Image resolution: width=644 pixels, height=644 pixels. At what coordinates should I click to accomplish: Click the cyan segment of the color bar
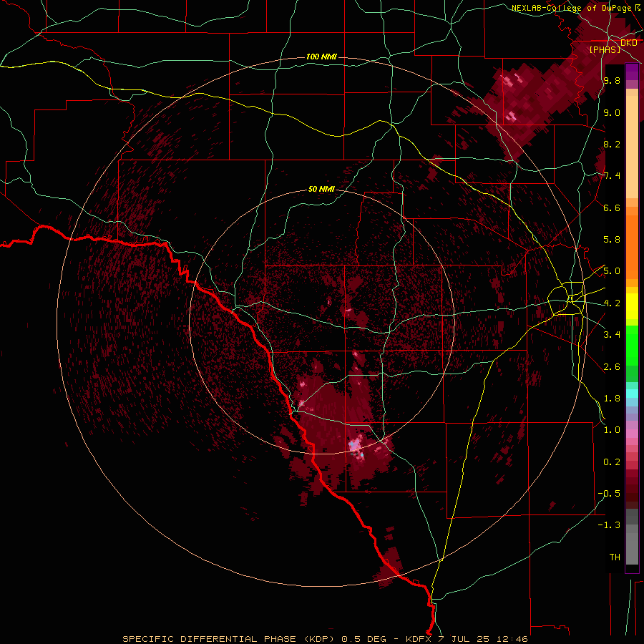(632, 394)
